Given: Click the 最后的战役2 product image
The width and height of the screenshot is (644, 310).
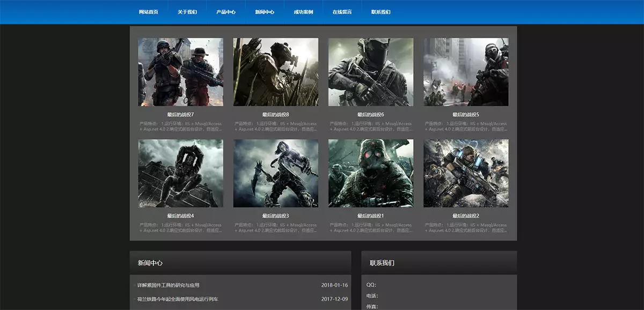Looking at the screenshot, I should (x=466, y=174).
